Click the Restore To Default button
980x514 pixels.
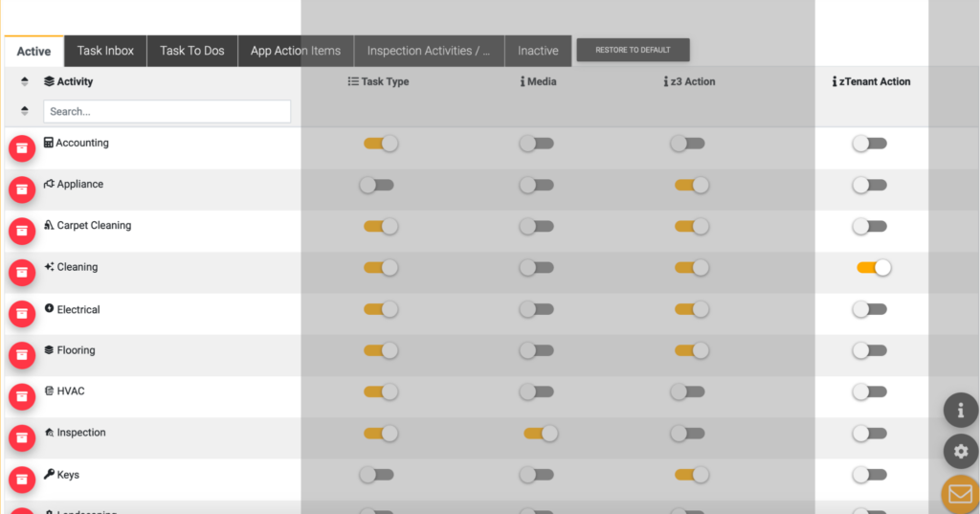tap(634, 50)
